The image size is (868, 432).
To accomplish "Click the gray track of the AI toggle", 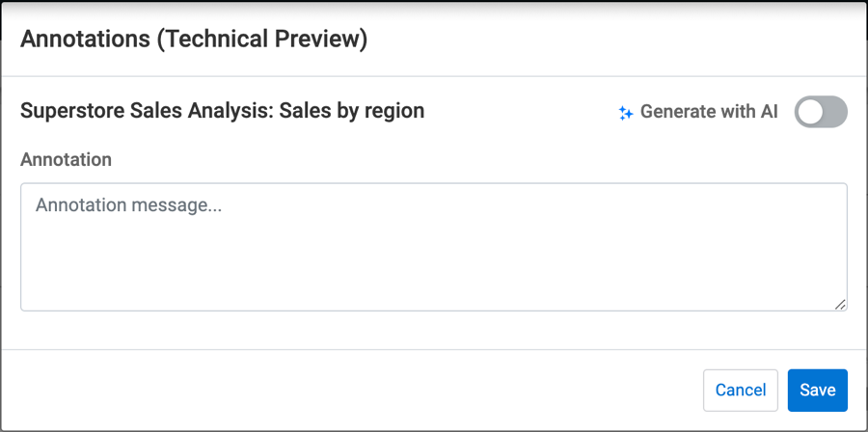I will point(833,112).
